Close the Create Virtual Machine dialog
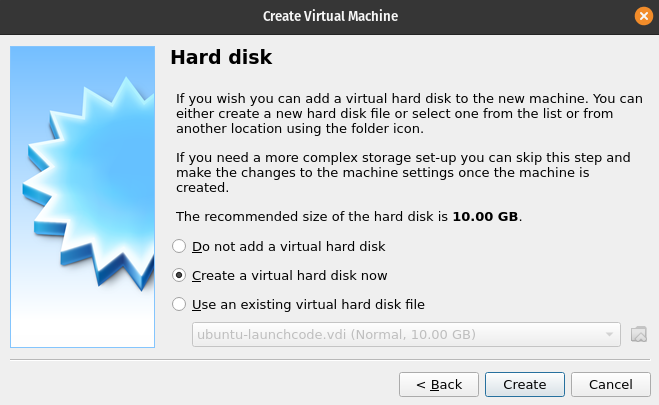This screenshot has height=405, width=659. (643, 16)
